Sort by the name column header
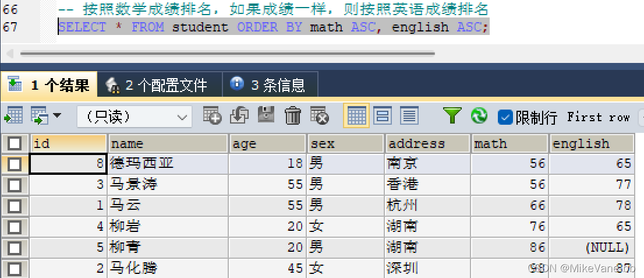Screen dimensions: 644x278 pos(168,143)
